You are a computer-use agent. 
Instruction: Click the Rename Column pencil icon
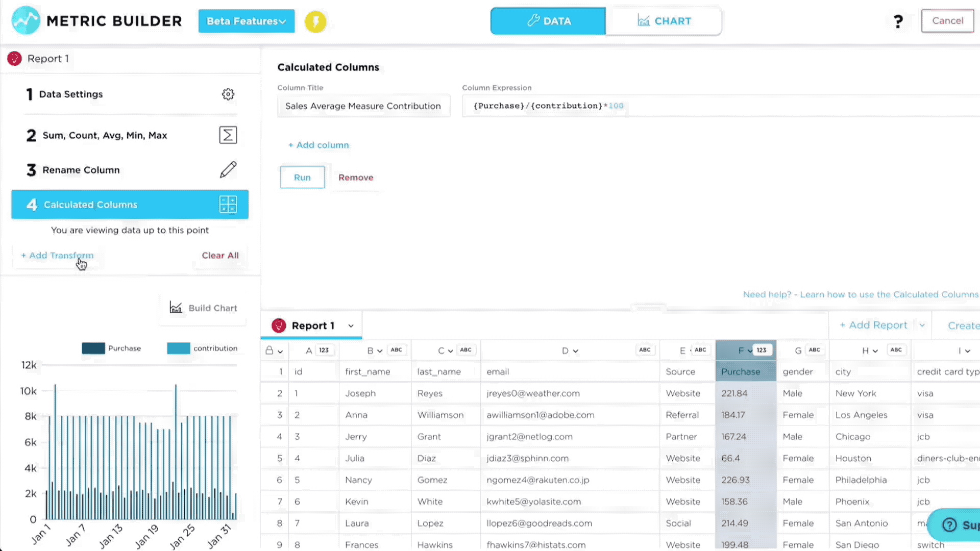click(x=228, y=170)
